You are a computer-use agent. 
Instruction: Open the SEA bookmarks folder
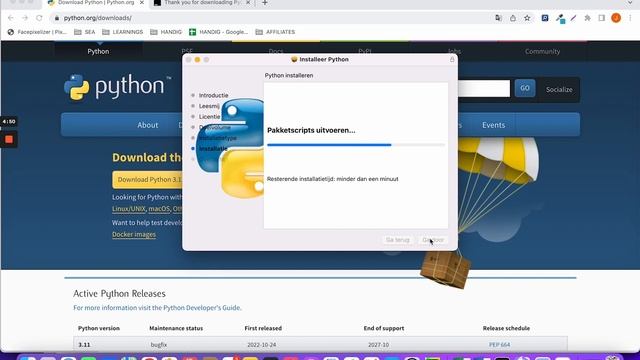[x=84, y=32]
